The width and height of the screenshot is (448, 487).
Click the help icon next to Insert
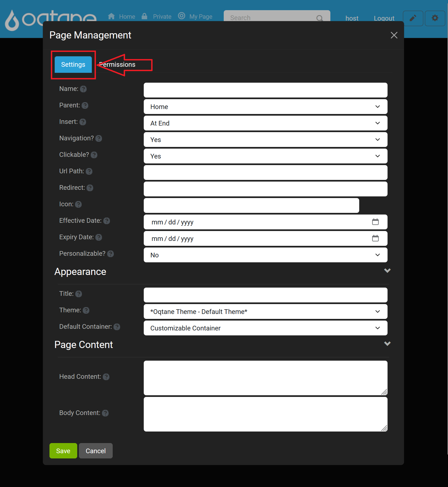coord(83,122)
